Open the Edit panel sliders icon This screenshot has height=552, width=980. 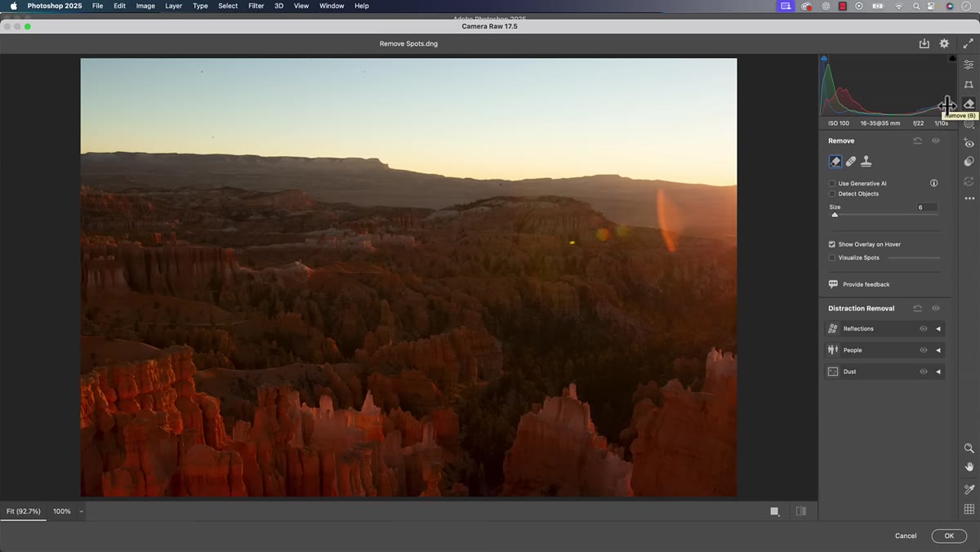[x=969, y=65]
